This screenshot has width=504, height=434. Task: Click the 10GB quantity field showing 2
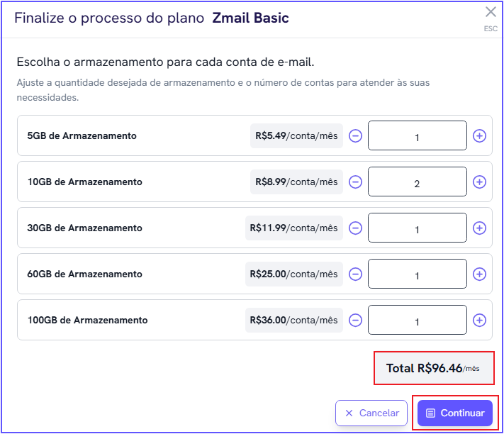point(417,182)
